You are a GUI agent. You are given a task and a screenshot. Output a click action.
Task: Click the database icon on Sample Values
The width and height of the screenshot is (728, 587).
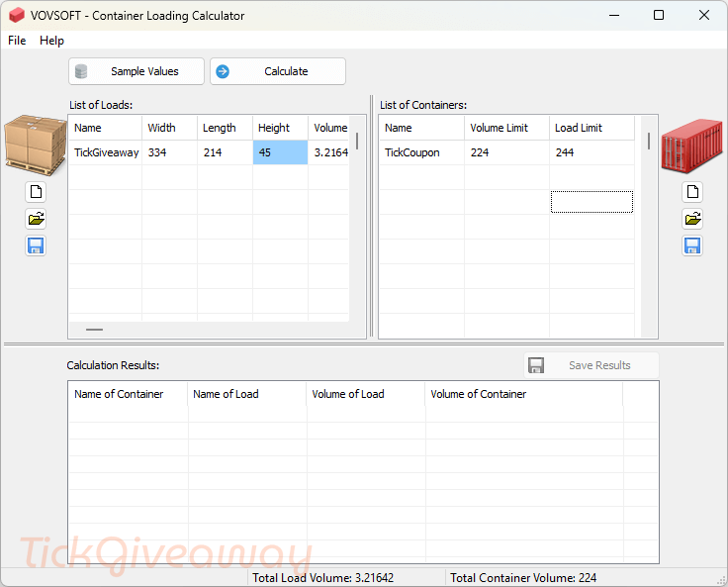tap(81, 71)
